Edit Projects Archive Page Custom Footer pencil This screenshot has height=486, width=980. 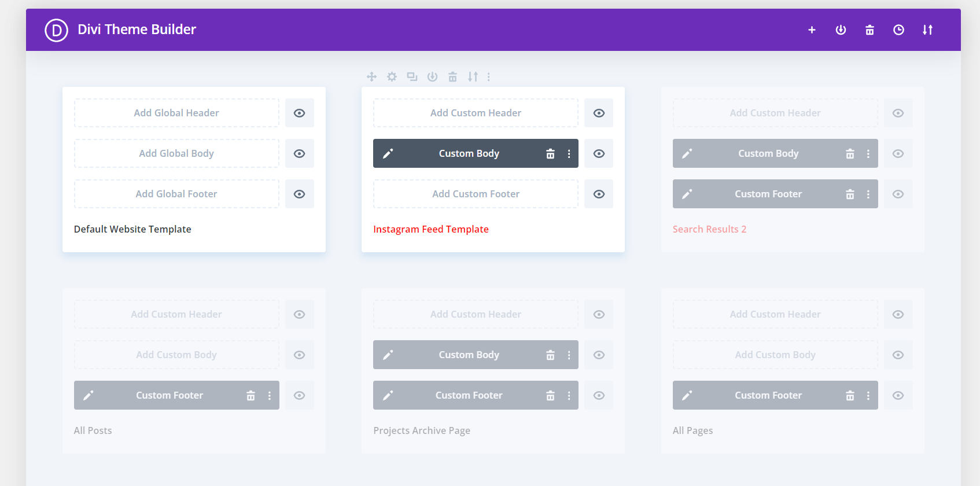[388, 395]
